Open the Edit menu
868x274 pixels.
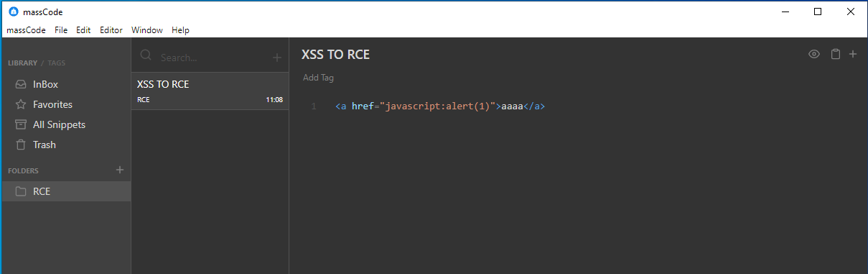(x=83, y=30)
